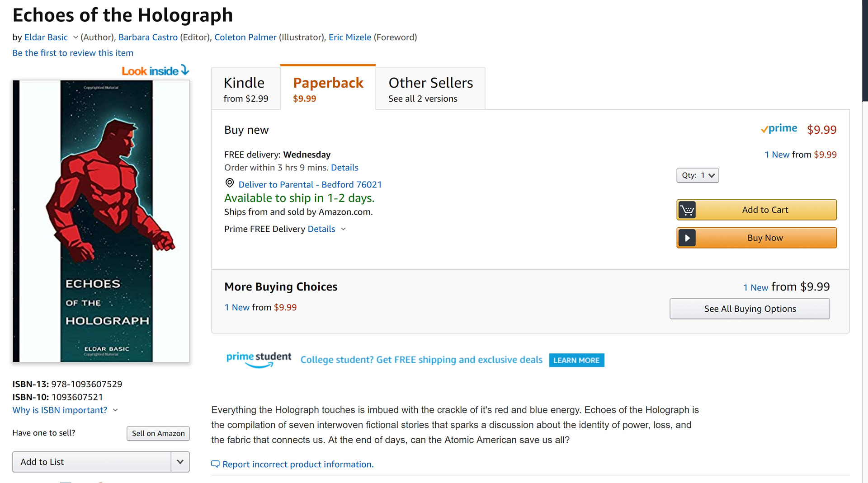Open the Other Sellers tab
This screenshot has width=868, height=483.
(430, 89)
